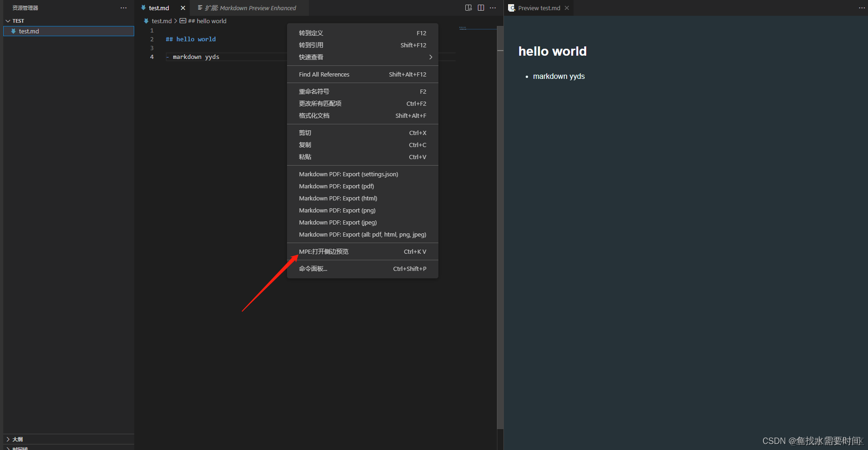Choose Markdown PDF: Export (jpeg)
The width and height of the screenshot is (868, 450).
(x=363, y=222)
